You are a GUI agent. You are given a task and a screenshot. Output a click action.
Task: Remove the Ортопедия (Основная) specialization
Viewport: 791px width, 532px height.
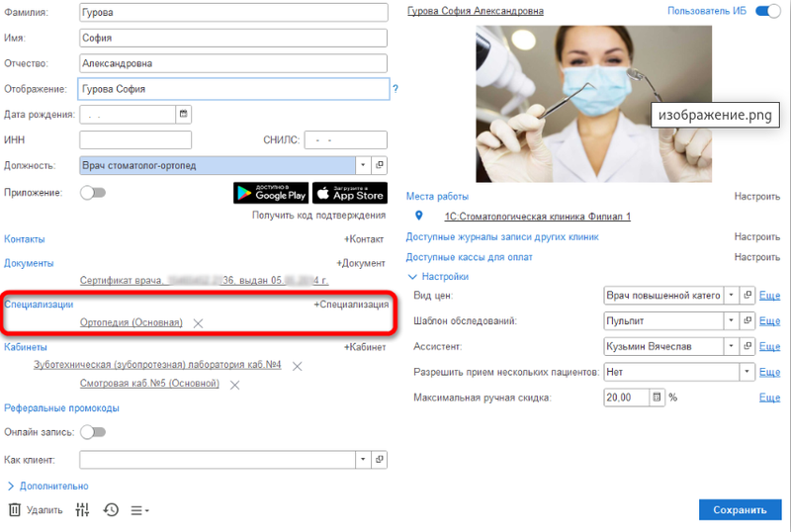coord(199,323)
